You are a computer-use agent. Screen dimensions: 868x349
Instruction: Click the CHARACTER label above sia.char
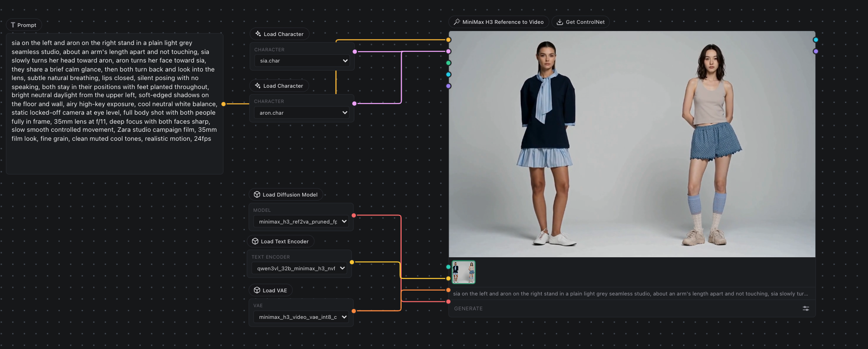click(269, 49)
